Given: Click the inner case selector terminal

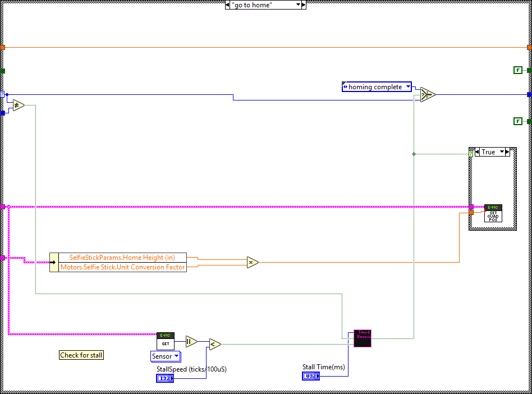Looking at the screenshot, I should tap(471, 152).
